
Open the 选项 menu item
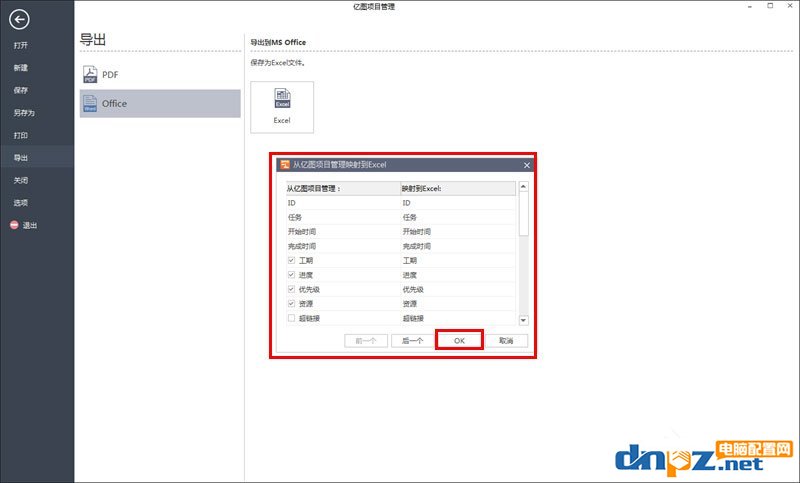point(21,202)
